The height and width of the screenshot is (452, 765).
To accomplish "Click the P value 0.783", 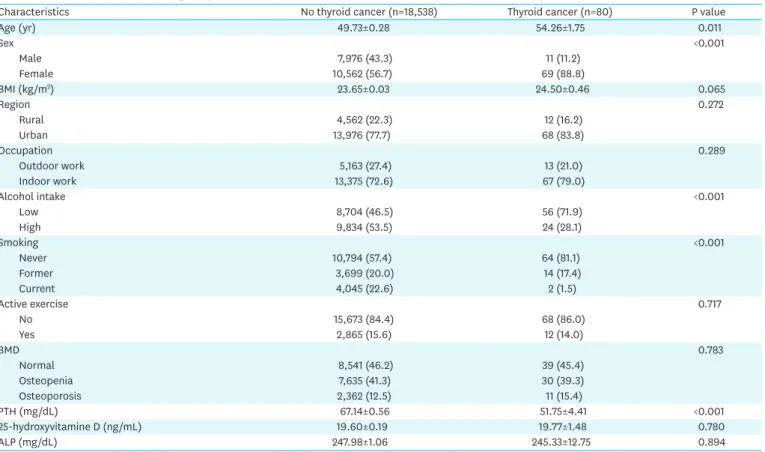I will 711,350.
